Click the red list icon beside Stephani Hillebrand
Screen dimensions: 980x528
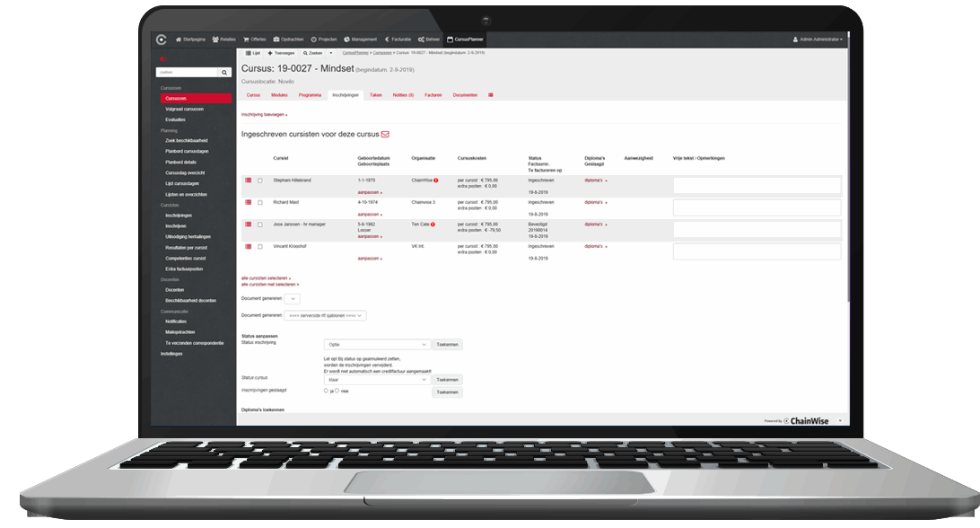click(248, 180)
